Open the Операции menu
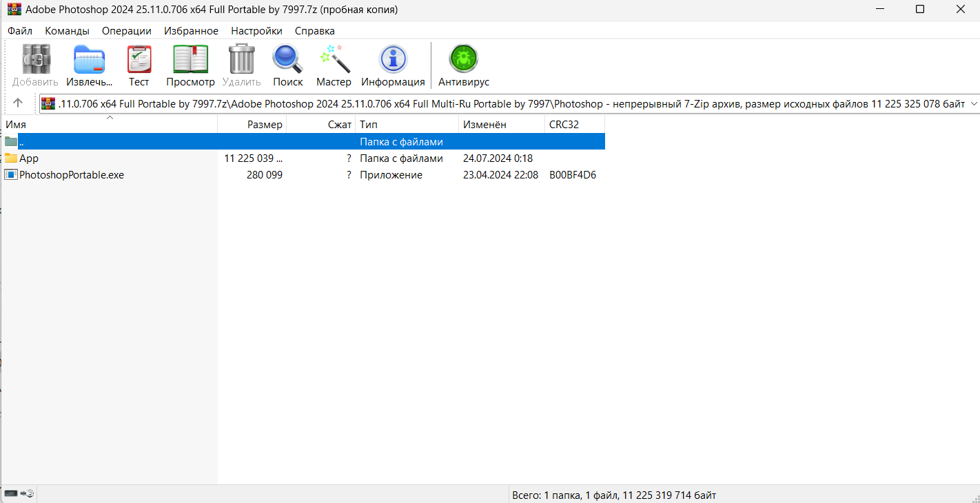The image size is (980, 503). point(127,31)
